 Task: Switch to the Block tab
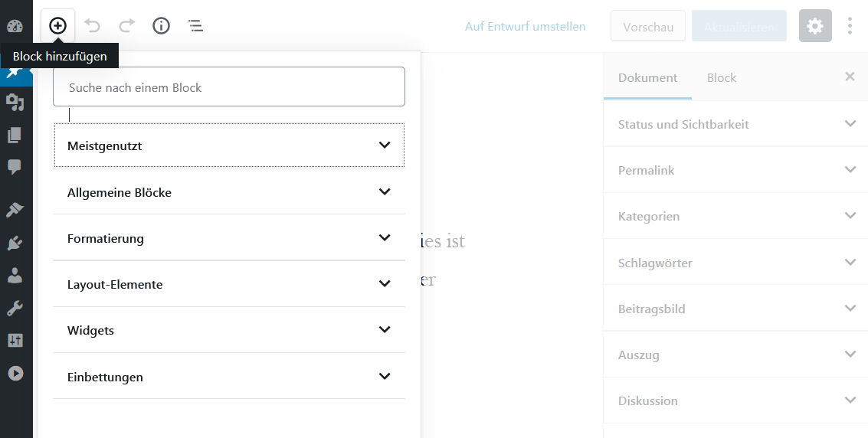point(722,77)
